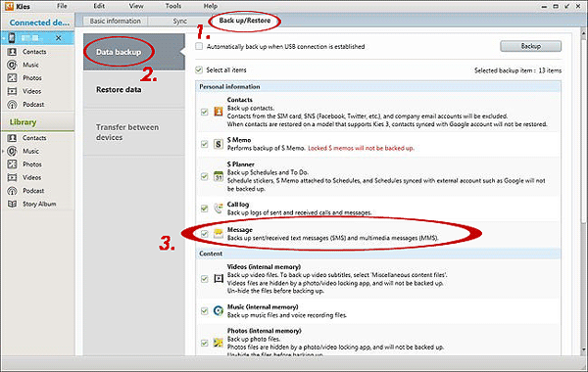
Task: Click the Photos icon under Connected devices
Action: pos(12,78)
